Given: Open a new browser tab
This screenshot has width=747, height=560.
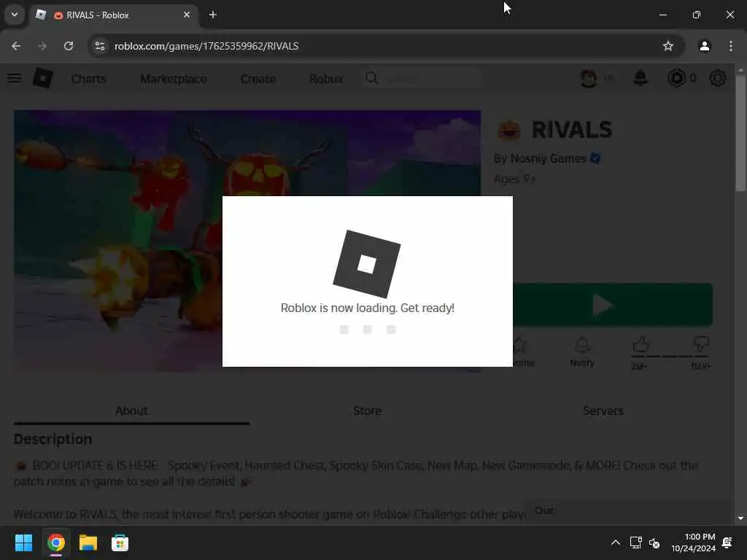Looking at the screenshot, I should point(213,15).
